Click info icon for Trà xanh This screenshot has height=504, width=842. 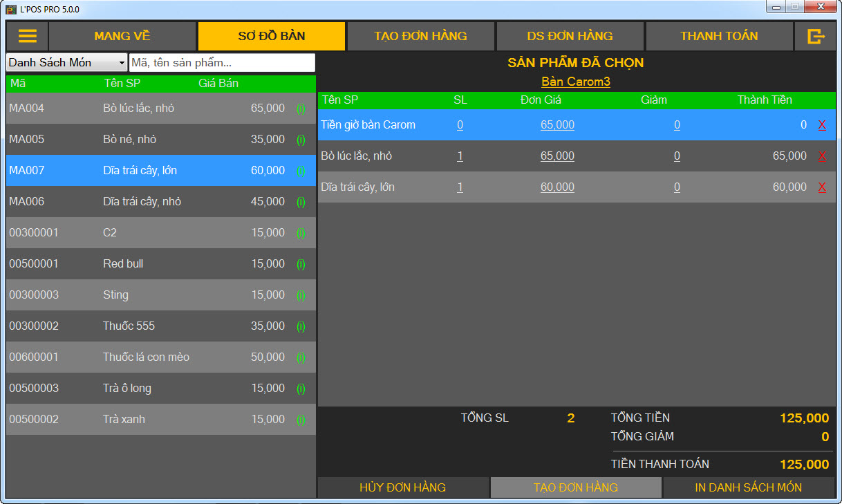tap(301, 420)
